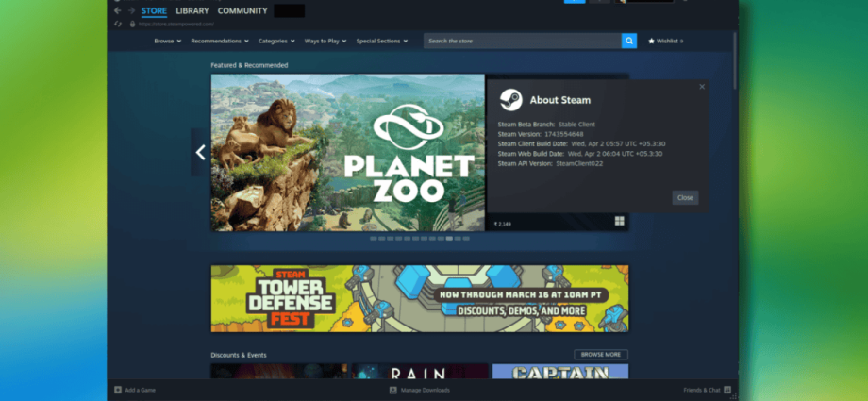Open the Planet Zoo featured image
Image resolution: width=868 pixels, height=401 pixels.
[347, 152]
